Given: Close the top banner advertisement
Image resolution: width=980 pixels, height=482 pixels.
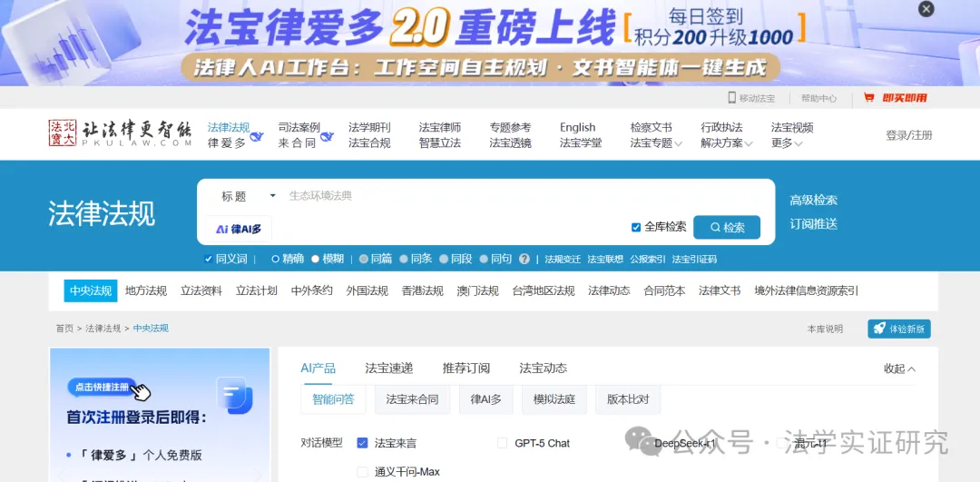Looking at the screenshot, I should 926,9.
